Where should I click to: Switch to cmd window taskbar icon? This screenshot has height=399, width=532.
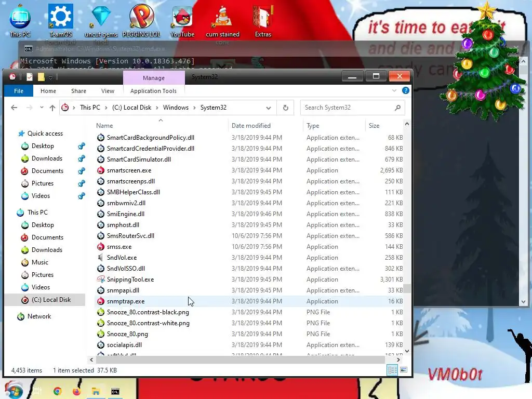coord(115,392)
